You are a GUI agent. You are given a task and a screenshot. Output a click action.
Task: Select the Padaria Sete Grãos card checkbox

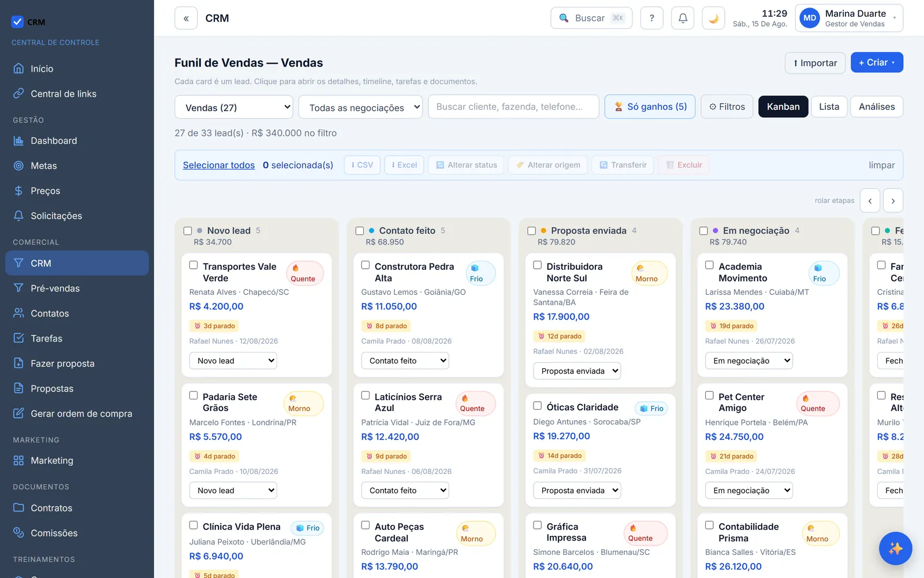click(x=193, y=395)
